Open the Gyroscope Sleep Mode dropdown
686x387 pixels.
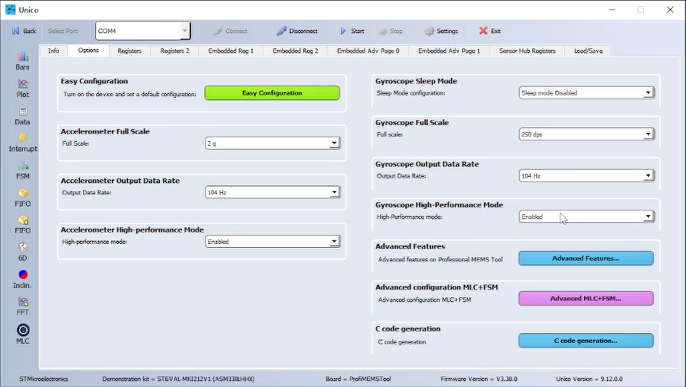pos(587,93)
